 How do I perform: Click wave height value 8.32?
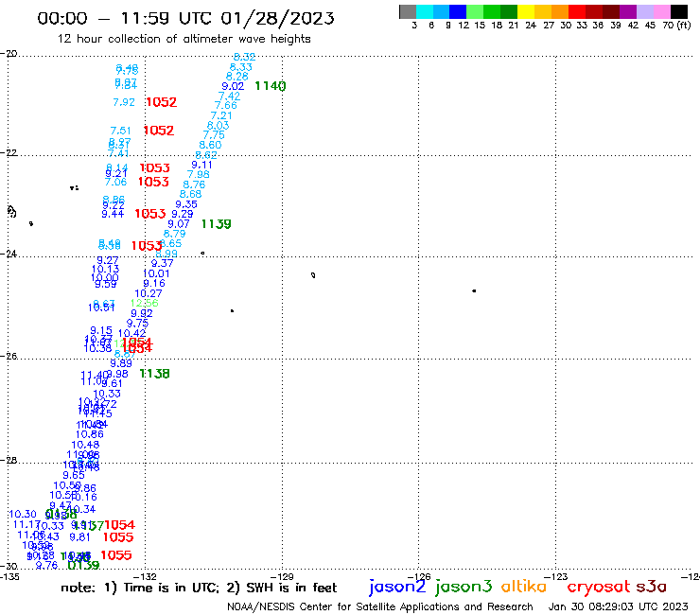[244, 57]
